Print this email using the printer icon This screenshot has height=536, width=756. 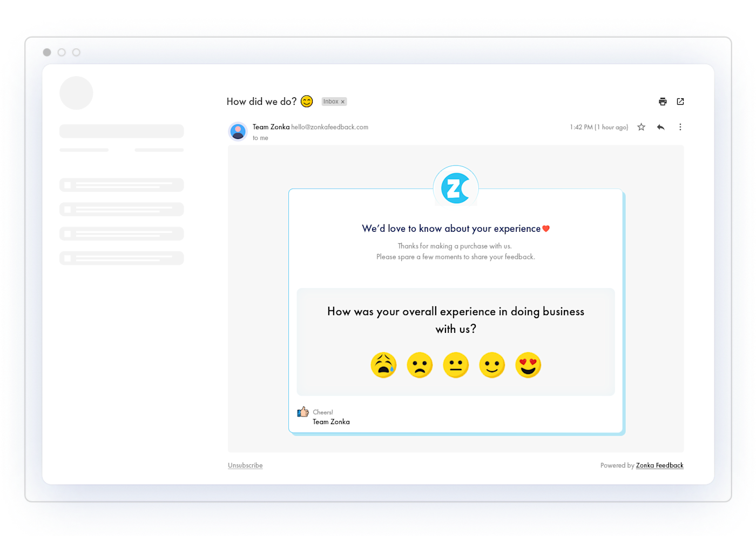tap(663, 102)
